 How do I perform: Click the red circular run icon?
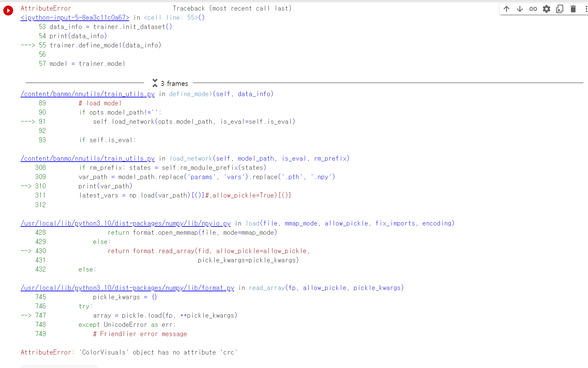tap(8, 10)
